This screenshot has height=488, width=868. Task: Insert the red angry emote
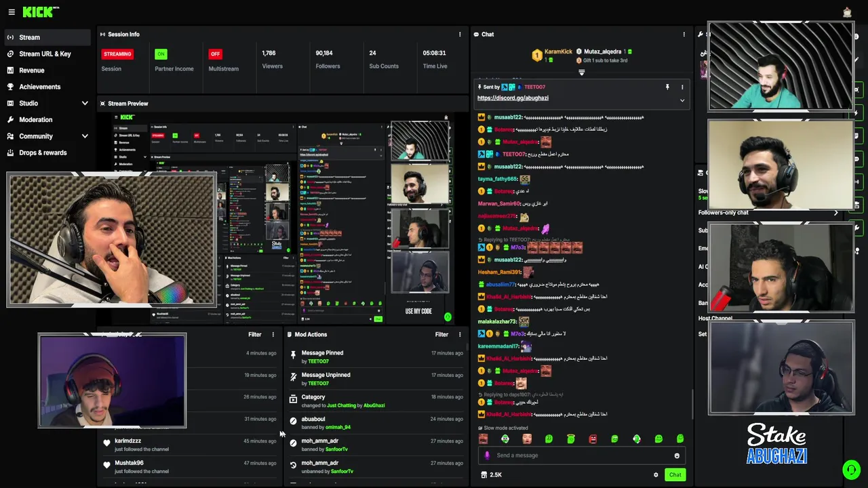(593, 439)
